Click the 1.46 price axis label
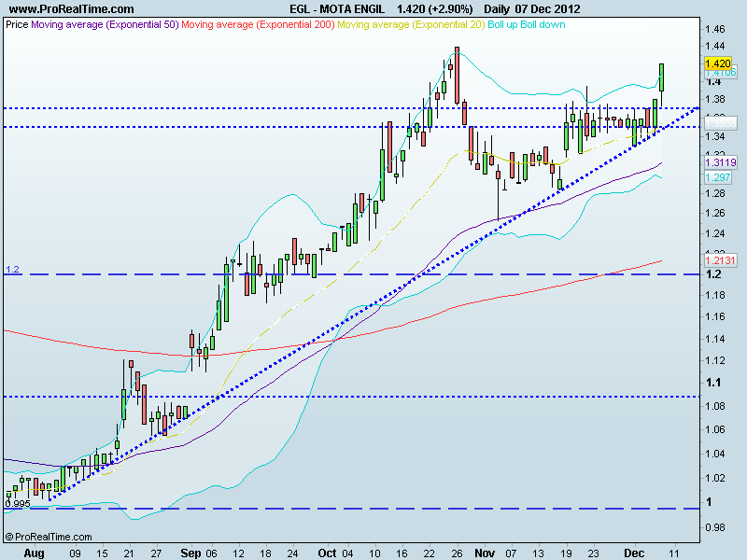Image resolution: width=747 pixels, height=560 pixels. click(x=714, y=29)
